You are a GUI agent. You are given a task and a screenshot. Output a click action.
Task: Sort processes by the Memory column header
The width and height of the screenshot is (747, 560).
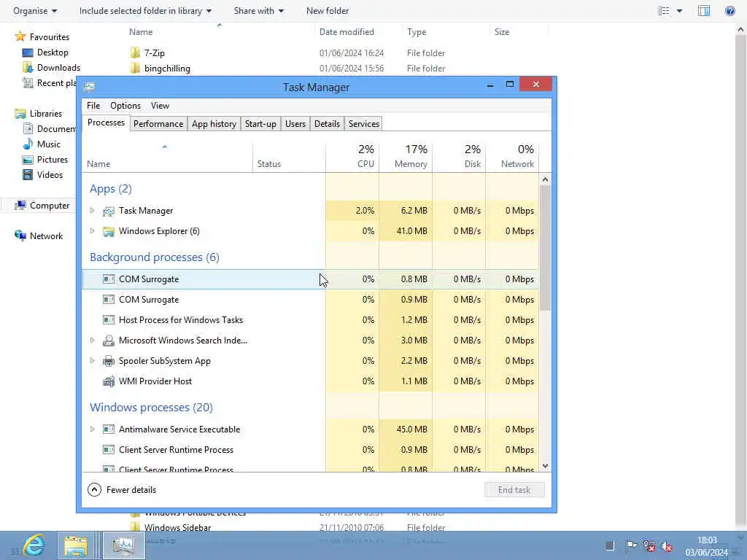[x=406, y=157]
